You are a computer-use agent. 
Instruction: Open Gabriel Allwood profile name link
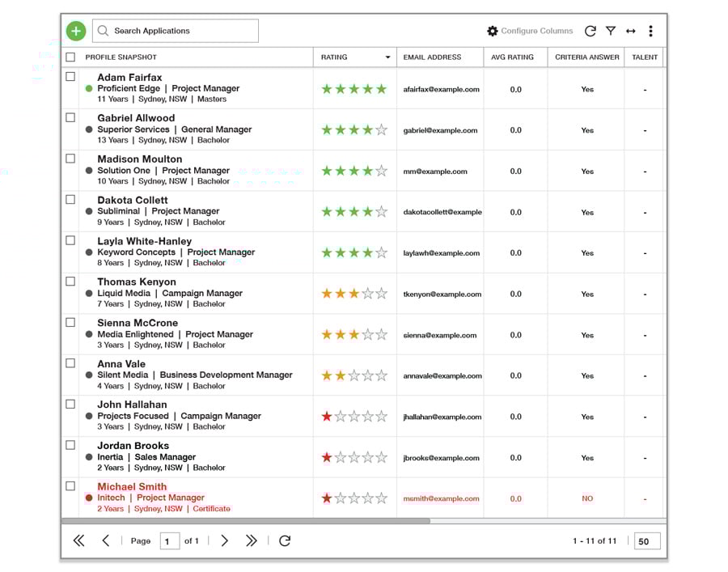[136, 118]
